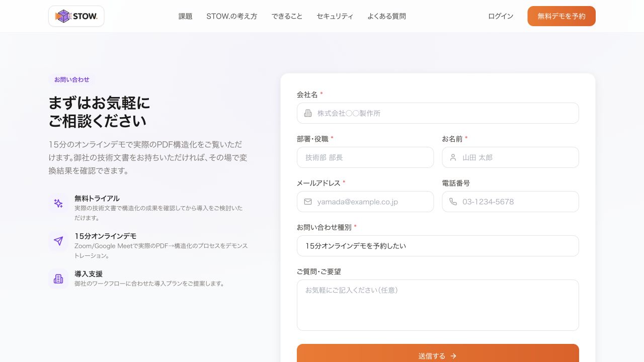
Task: Click the heading まずはお気軽にご相談ください
Action: click(x=99, y=112)
